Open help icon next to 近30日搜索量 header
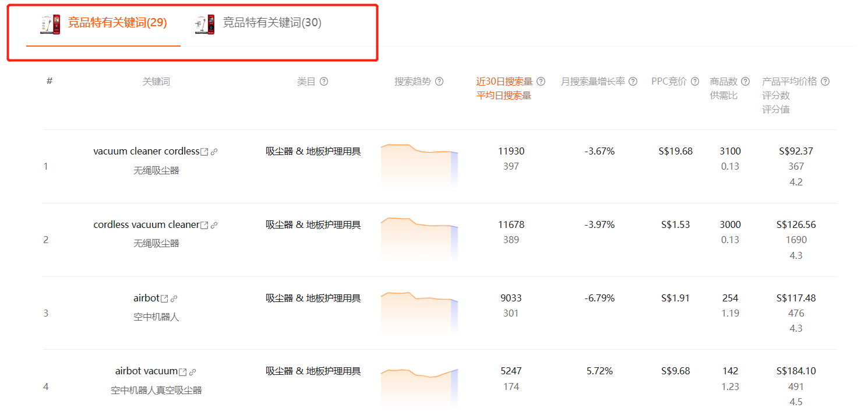This screenshot has width=868, height=418. point(541,82)
